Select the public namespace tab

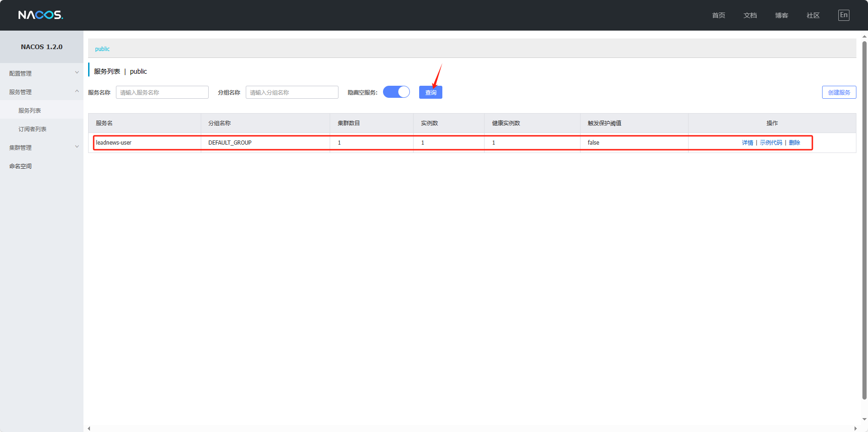pyautogui.click(x=102, y=49)
